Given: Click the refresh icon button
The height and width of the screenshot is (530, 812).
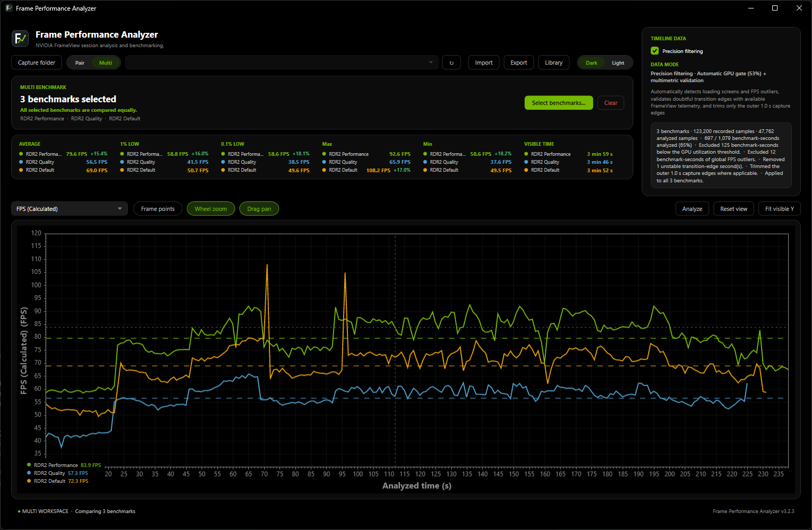Looking at the screenshot, I should click(x=451, y=63).
